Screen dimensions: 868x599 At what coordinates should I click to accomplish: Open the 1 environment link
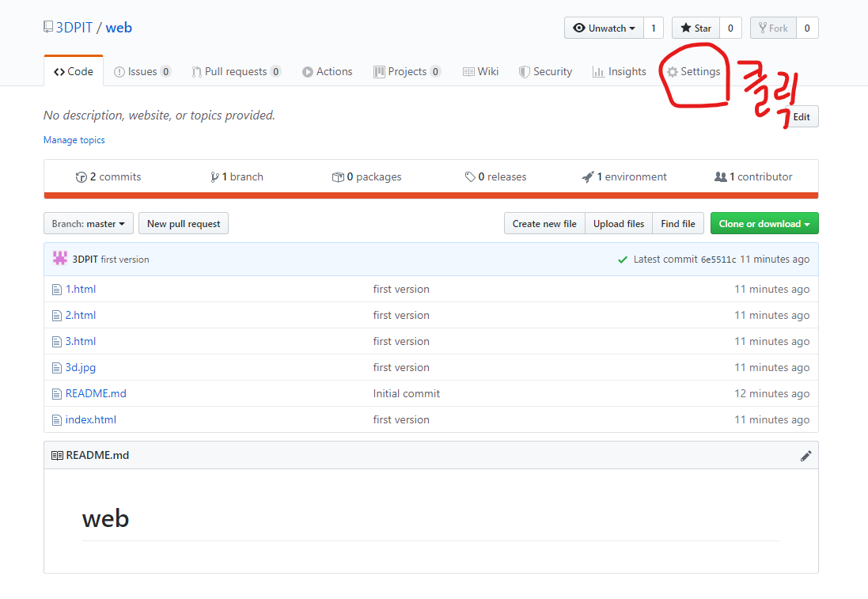click(x=624, y=176)
